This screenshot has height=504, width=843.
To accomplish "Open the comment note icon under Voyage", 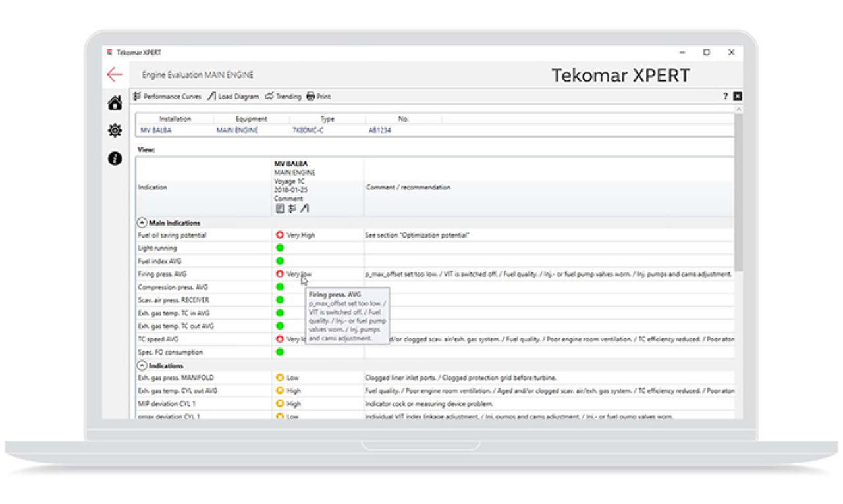I will 280,209.
